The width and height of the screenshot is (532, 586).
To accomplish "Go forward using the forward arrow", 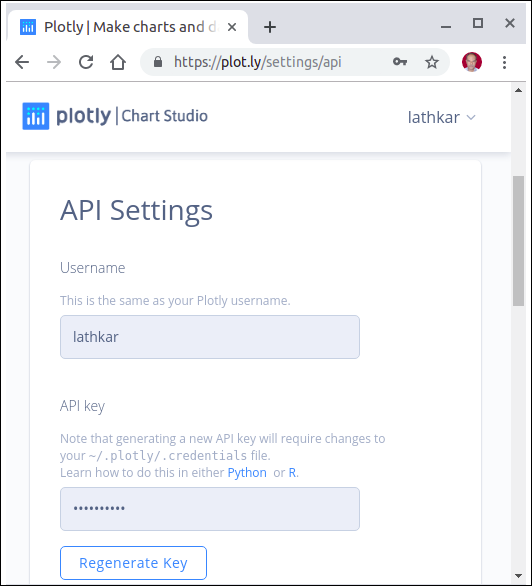I will point(54,62).
